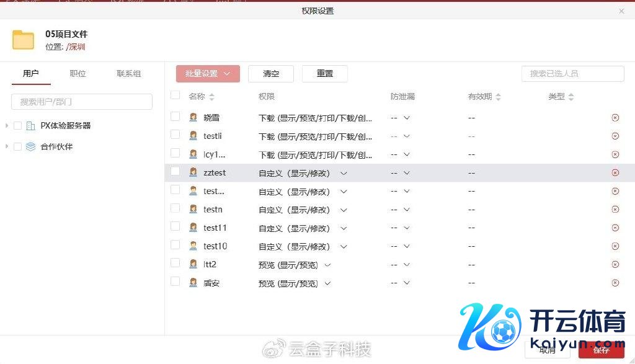
Task: Click the 搜索已选人员 search field
Action: click(572, 74)
